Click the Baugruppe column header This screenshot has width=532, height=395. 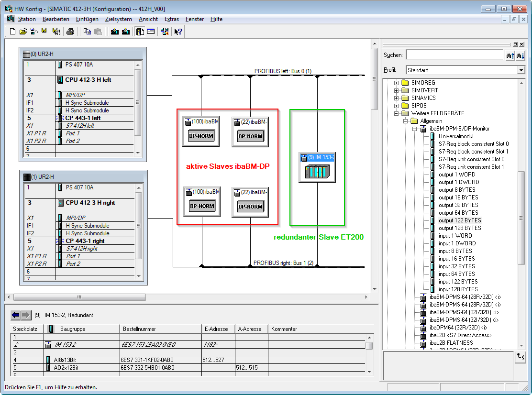(x=82, y=329)
